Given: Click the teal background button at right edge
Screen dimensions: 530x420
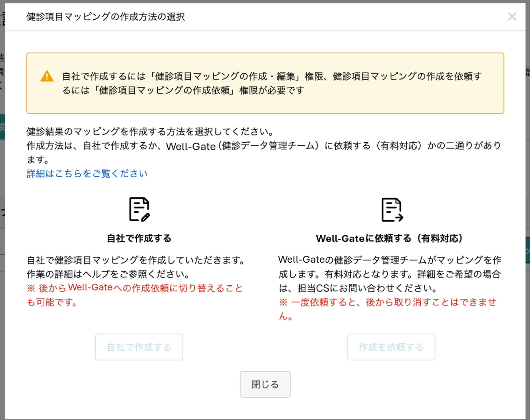Looking at the screenshot, I should click(x=528, y=250).
